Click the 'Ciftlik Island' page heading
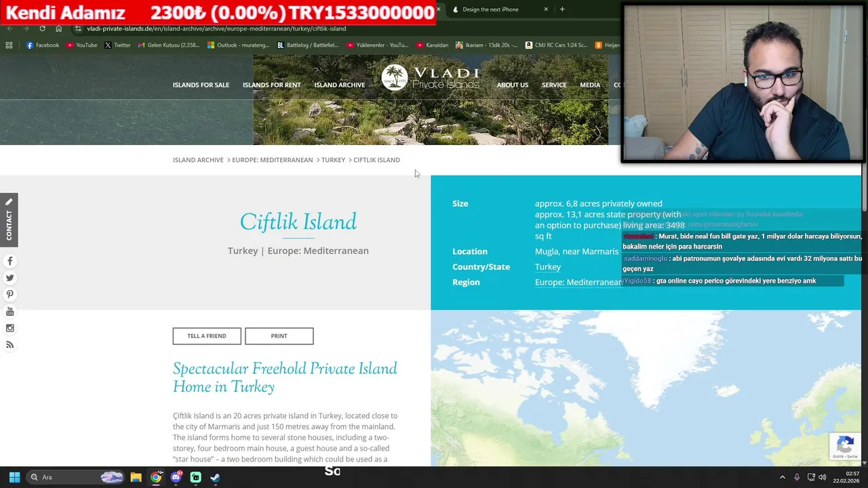868x488 pixels. (x=298, y=222)
